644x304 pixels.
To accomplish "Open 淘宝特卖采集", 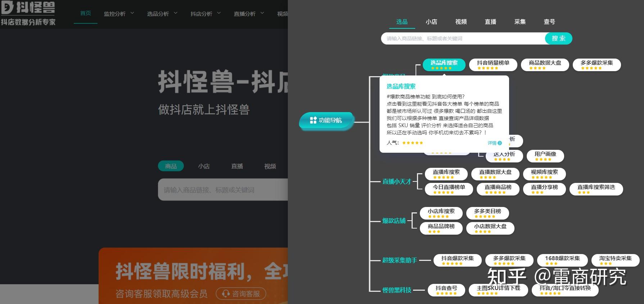I will point(616,260).
